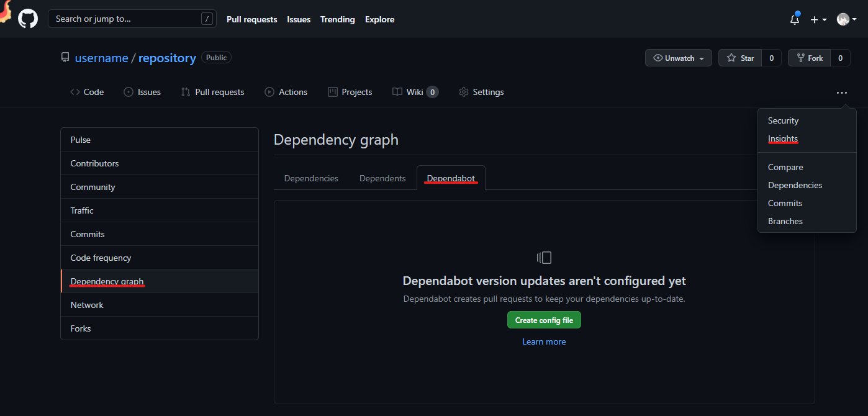The image size is (868, 416).
Task: Click the three-dot overflow menu icon
Action: pos(841,93)
